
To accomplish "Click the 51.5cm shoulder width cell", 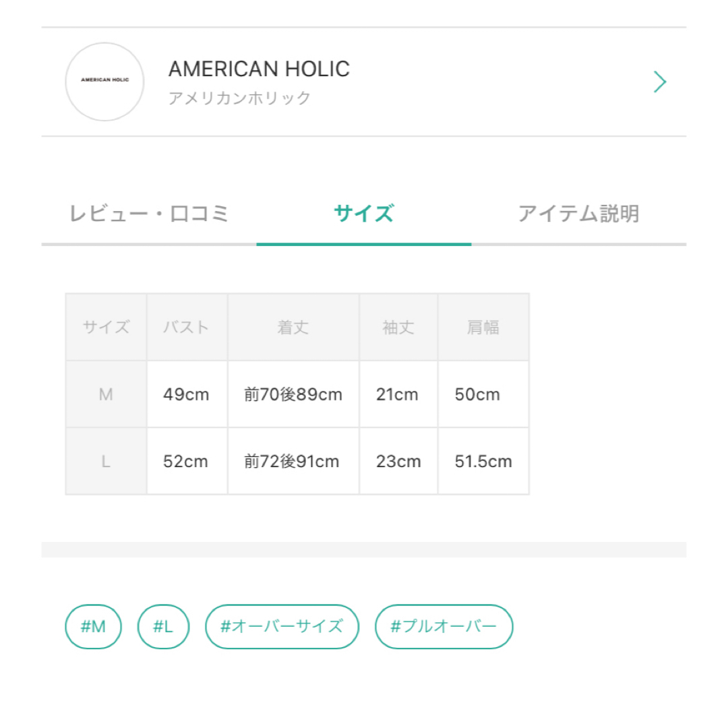I will click(483, 461).
